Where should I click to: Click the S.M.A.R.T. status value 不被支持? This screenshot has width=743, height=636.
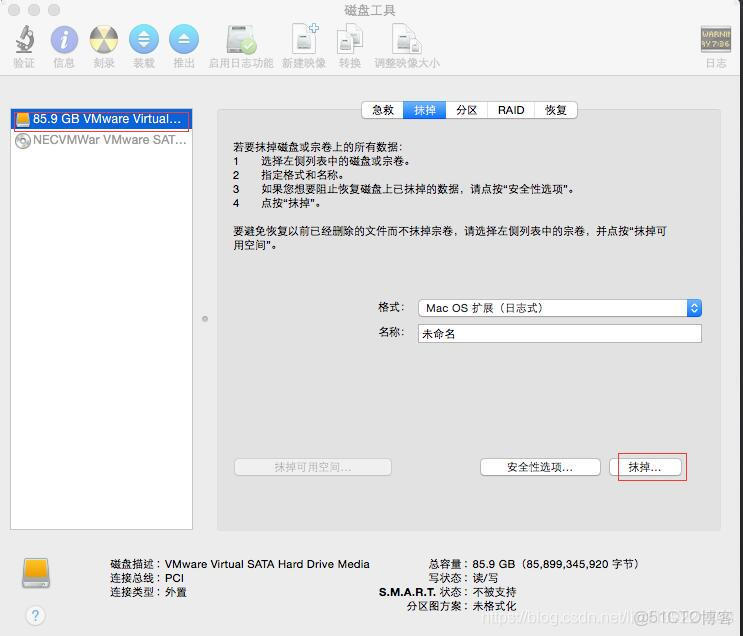pos(494,592)
